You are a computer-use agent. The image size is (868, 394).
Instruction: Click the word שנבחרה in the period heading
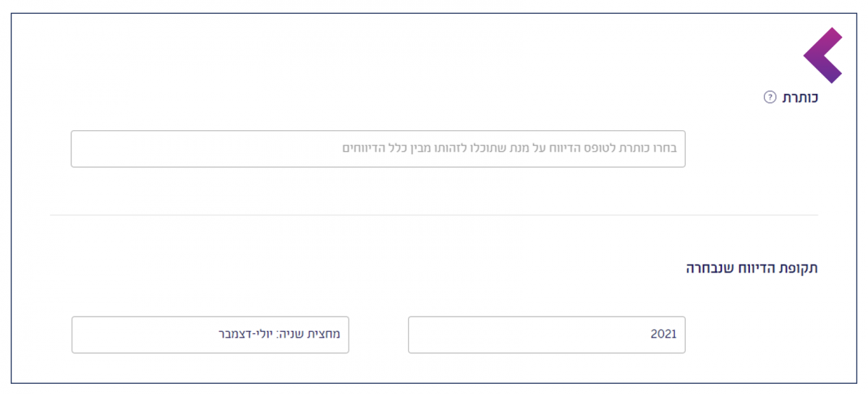point(707,269)
